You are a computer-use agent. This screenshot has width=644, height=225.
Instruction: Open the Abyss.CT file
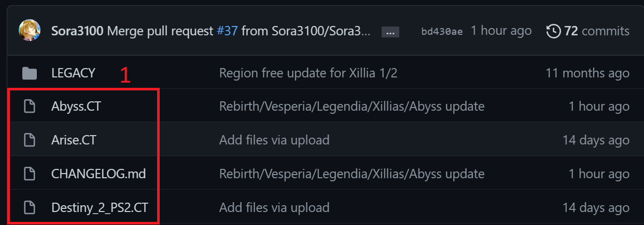click(76, 107)
